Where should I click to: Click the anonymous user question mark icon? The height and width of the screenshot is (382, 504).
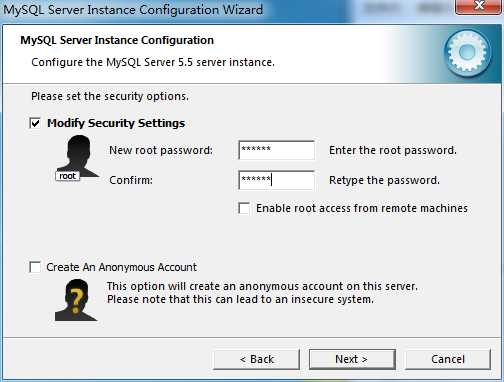point(76,300)
